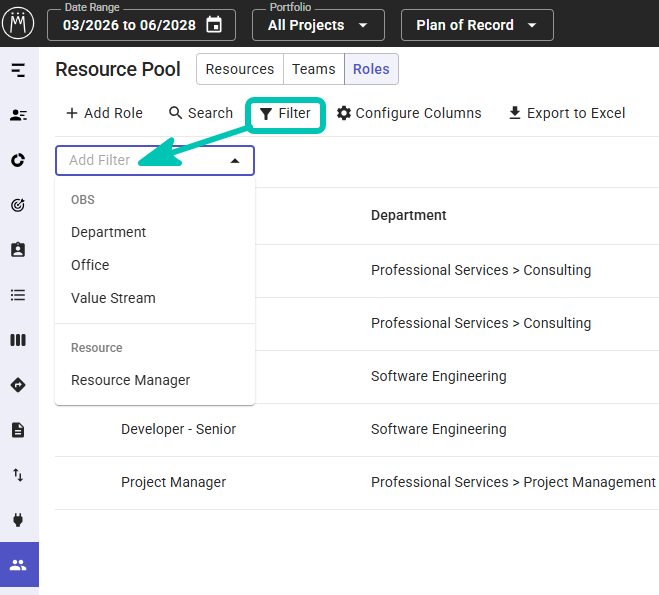
Task: Click Export to Excel
Action: tap(567, 113)
